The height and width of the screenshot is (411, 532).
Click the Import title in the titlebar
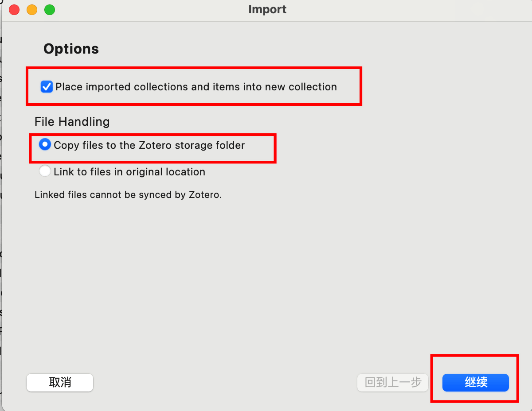pos(267,9)
